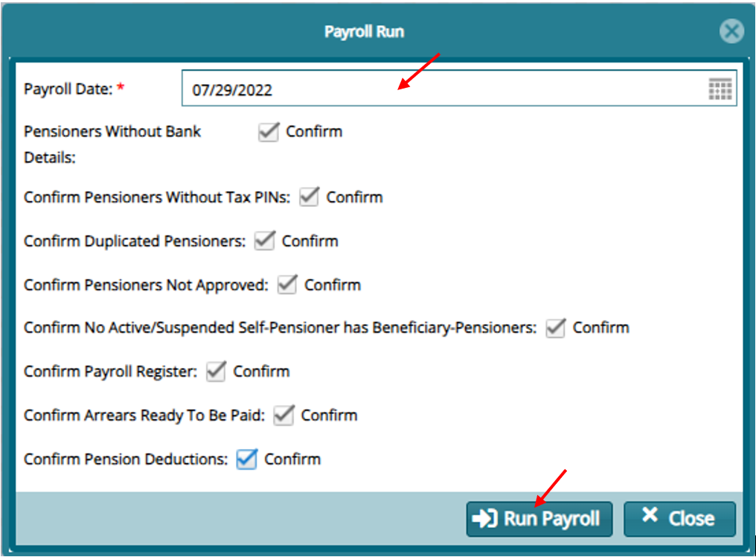The height and width of the screenshot is (557, 756).
Task: Untick Confirm Pensioners Not Approved checkbox
Action: 287,285
